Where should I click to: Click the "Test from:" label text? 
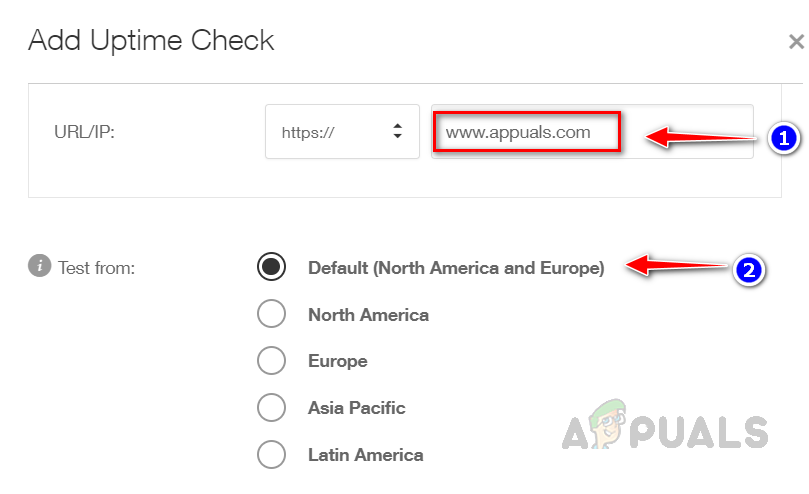tap(97, 267)
